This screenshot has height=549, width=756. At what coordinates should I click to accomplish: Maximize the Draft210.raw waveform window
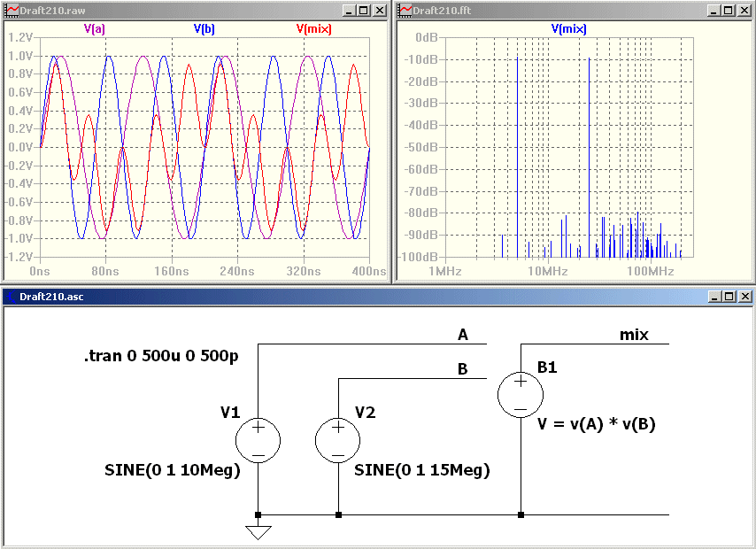click(364, 10)
